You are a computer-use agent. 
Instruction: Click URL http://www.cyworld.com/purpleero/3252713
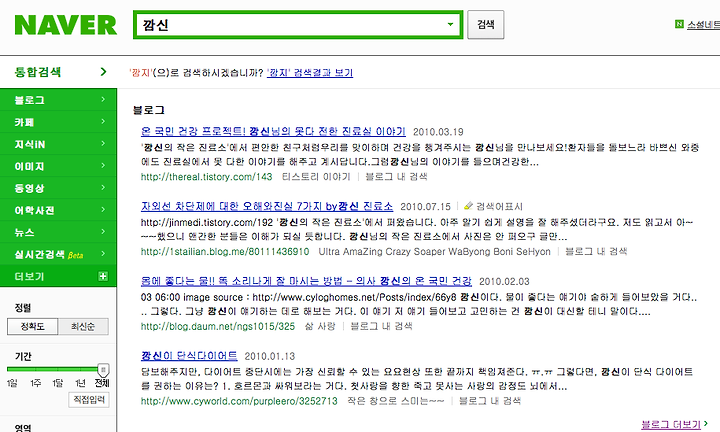pos(239,401)
